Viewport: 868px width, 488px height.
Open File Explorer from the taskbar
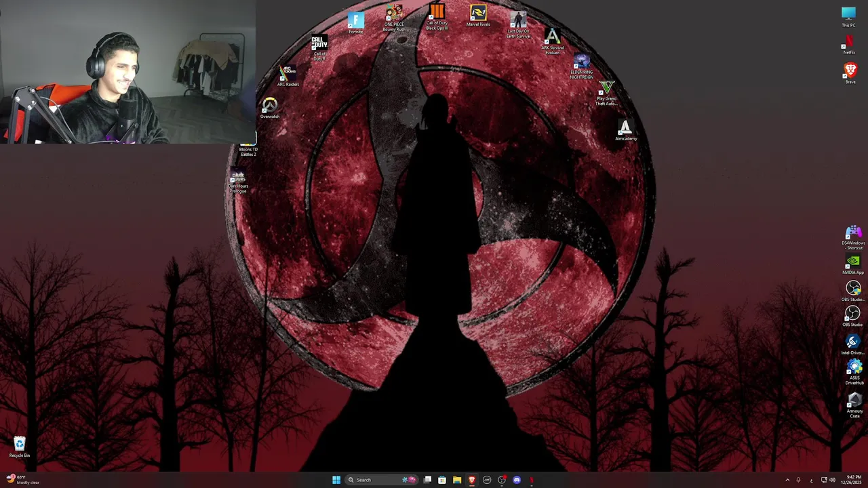point(457,480)
